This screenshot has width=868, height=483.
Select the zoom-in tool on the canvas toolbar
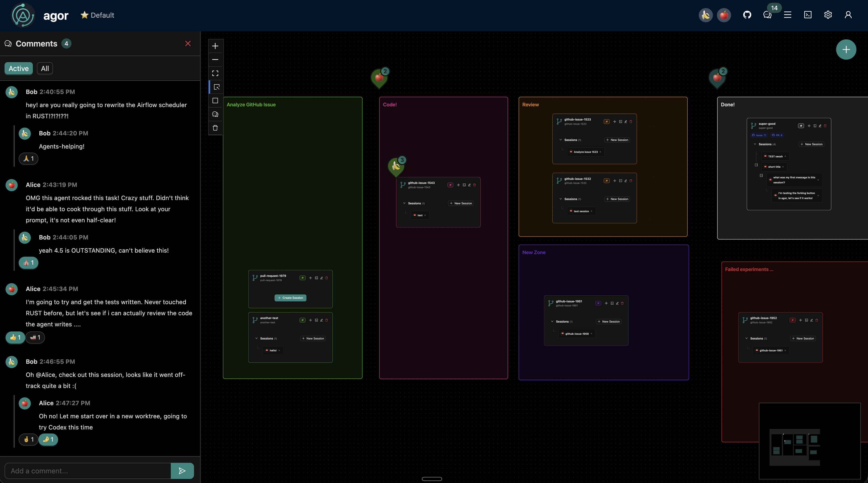pyautogui.click(x=215, y=46)
